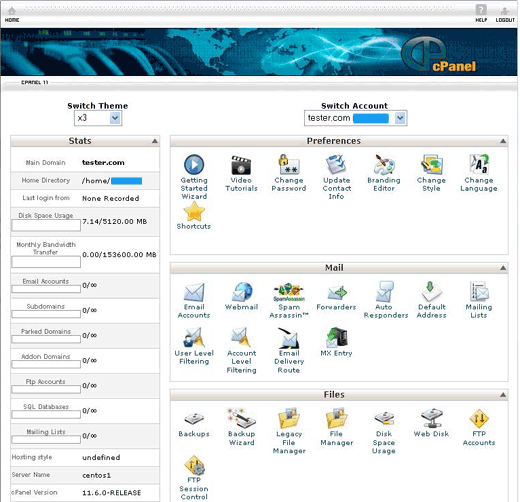The image size is (520, 502).
Task: Click the Mailing Lists usage bar in Stats
Action: point(46,440)
